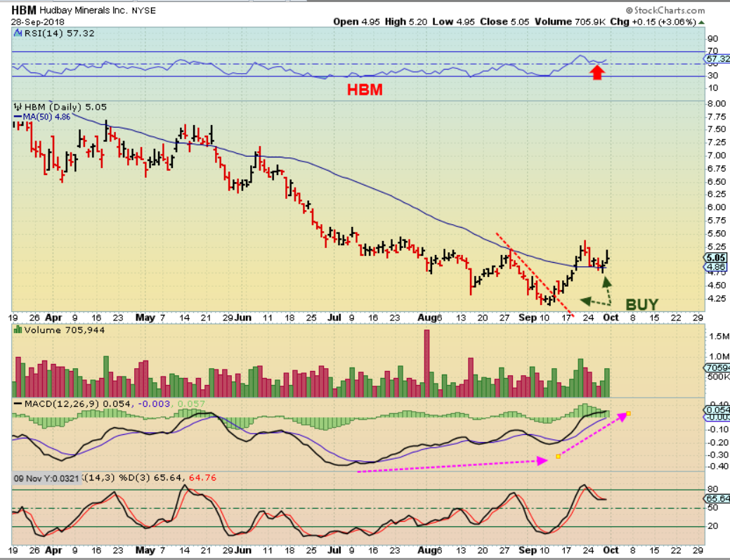Click the RSI(14) 57.32 legend

click(59, 33)
